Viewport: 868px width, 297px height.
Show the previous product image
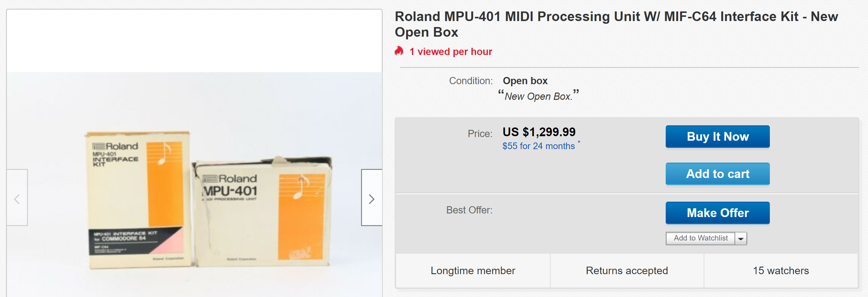(17, 198)
